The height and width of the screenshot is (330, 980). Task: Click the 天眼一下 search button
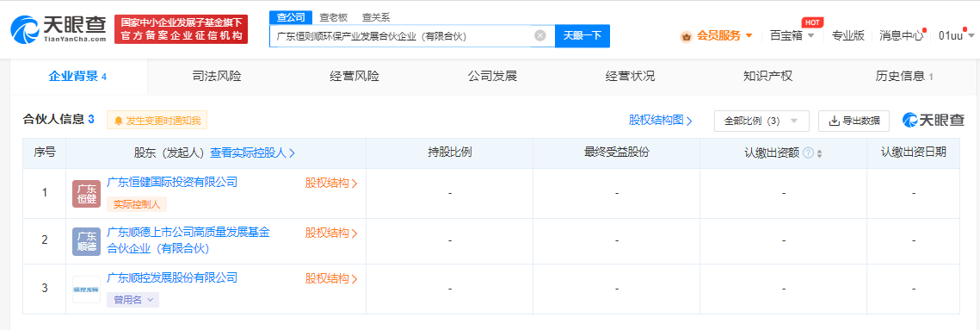(582, 35)
